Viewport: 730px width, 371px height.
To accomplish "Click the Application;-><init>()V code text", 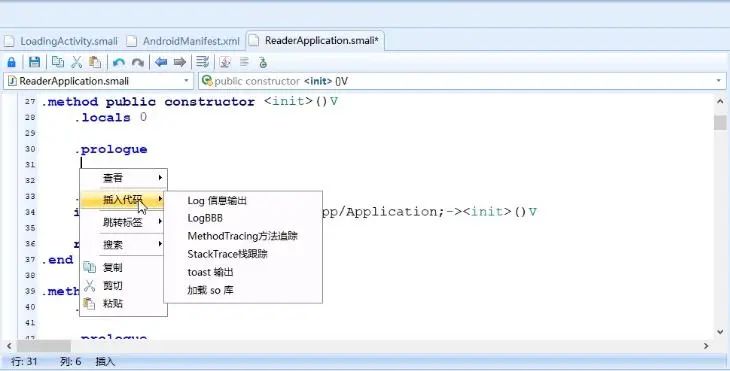I will click(x=441, y=212).
